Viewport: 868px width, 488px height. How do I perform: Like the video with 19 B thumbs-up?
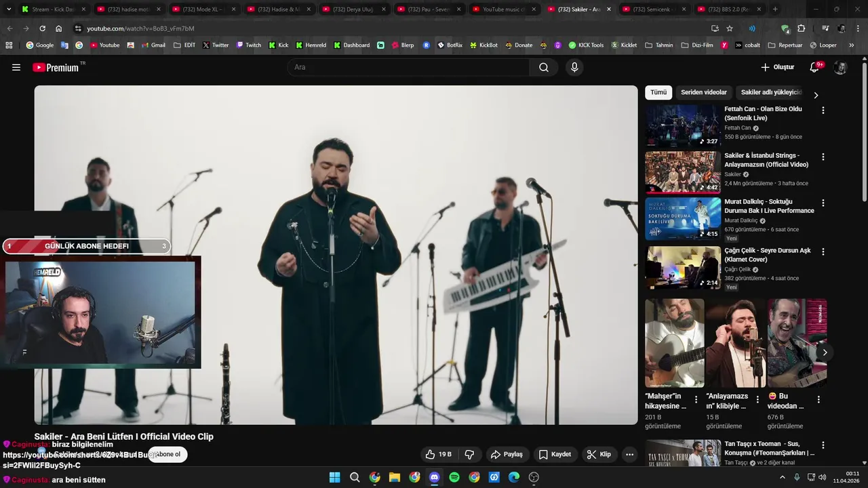438,454
